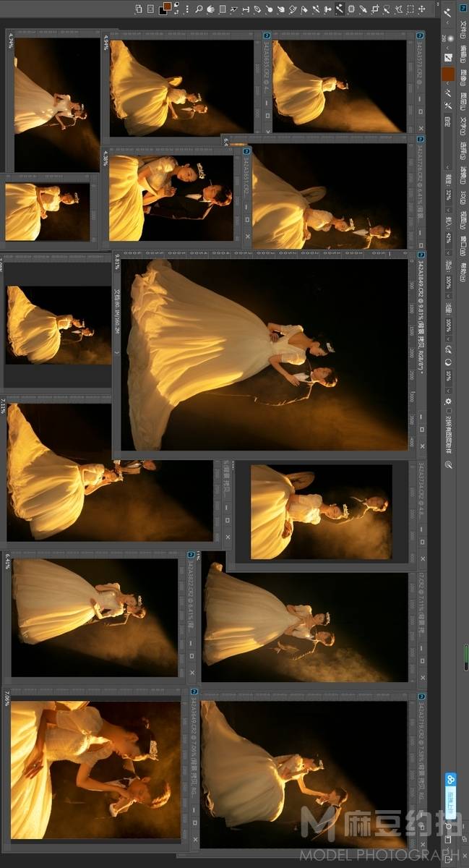Image resolution: width=469 pixels, height=868 pixels.
Task: Expand the 混合 100% slider dropdown
Action: [x=448, y=295]
